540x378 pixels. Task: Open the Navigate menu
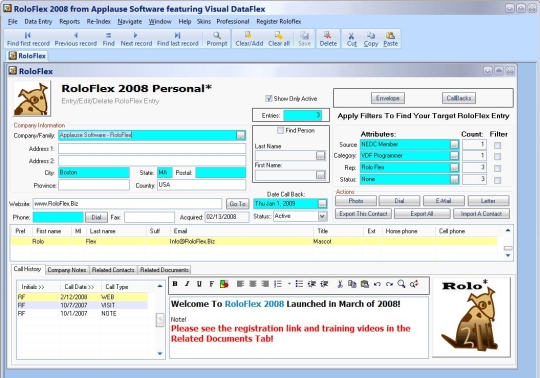pyautogui.click(x=129, y=22)
